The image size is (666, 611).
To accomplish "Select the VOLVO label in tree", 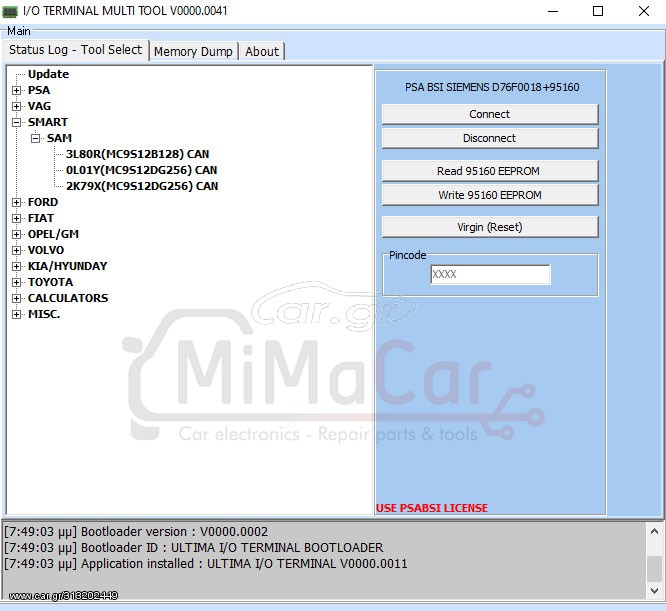I will coord(46,250).
